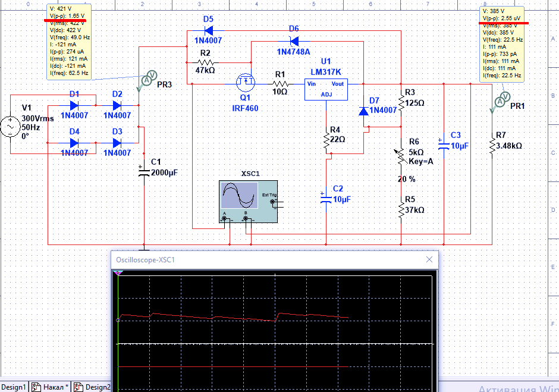Close the Oscilloscope-XSC1 window

click(429, 260)
